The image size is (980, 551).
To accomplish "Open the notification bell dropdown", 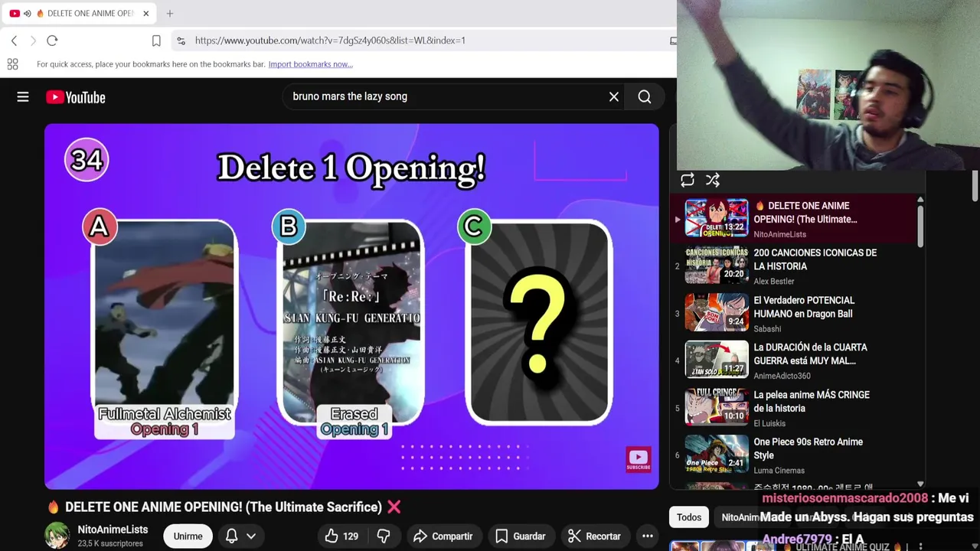I will (x=240, y=536).
